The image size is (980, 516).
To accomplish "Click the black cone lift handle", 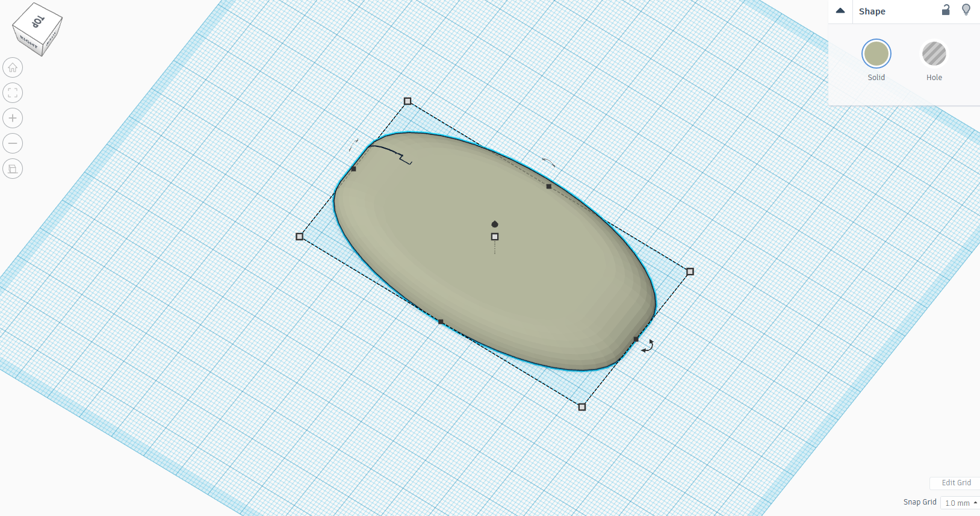I will [x=495, y=224].
